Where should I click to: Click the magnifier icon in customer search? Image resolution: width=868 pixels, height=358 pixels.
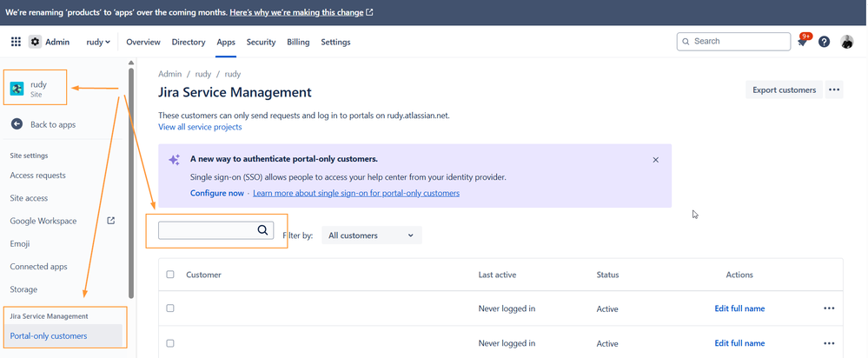point(263,230)
